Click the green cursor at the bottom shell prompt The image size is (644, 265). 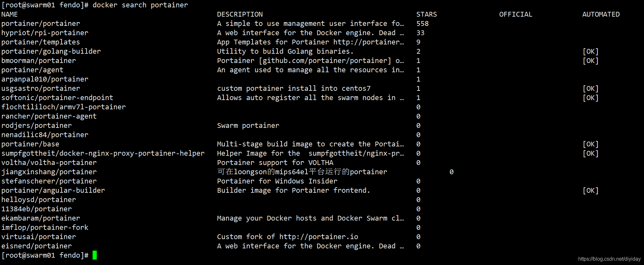pyautogui.click(x=95, y=255)
